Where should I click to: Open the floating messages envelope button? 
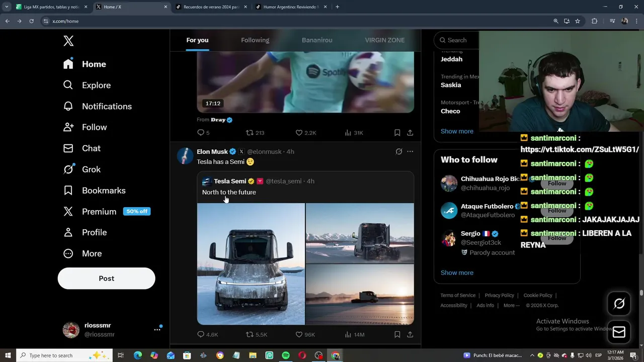coord(619,332)
